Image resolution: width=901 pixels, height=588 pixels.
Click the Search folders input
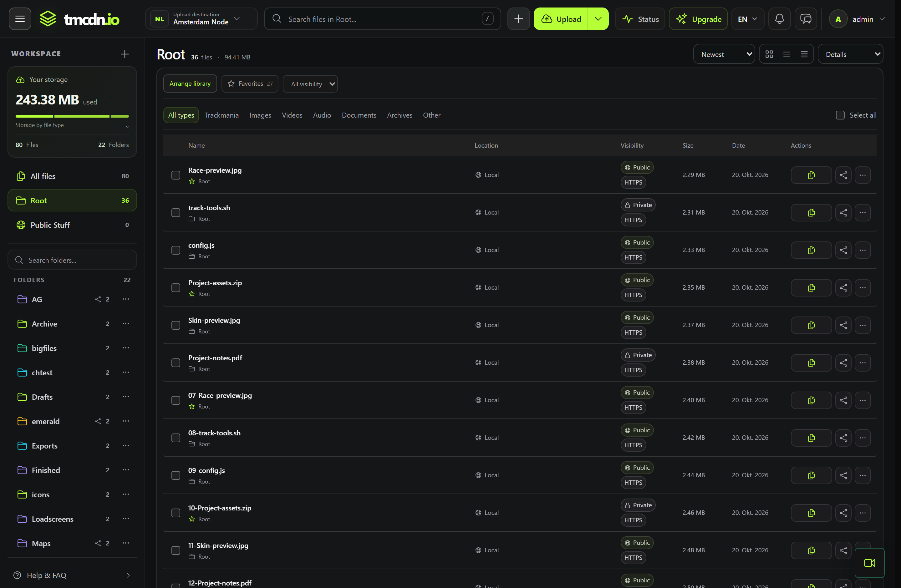pyautogui.click(x=72, y=260)
